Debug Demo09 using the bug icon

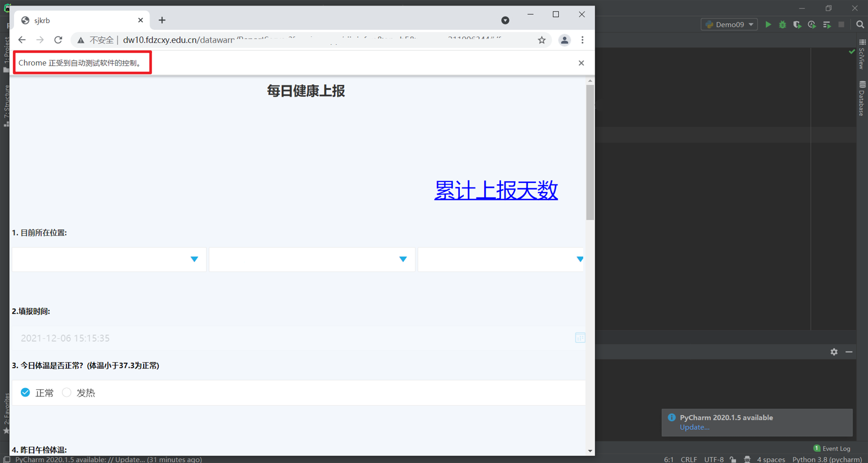(x=783, y=24)
